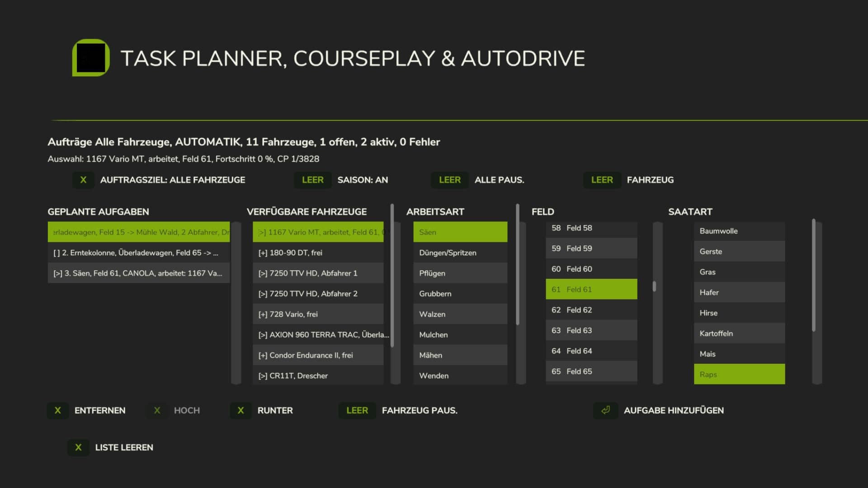Select field 58 Feld 58
The width and height of the screenshot is (868, 488).
point(591,229)
